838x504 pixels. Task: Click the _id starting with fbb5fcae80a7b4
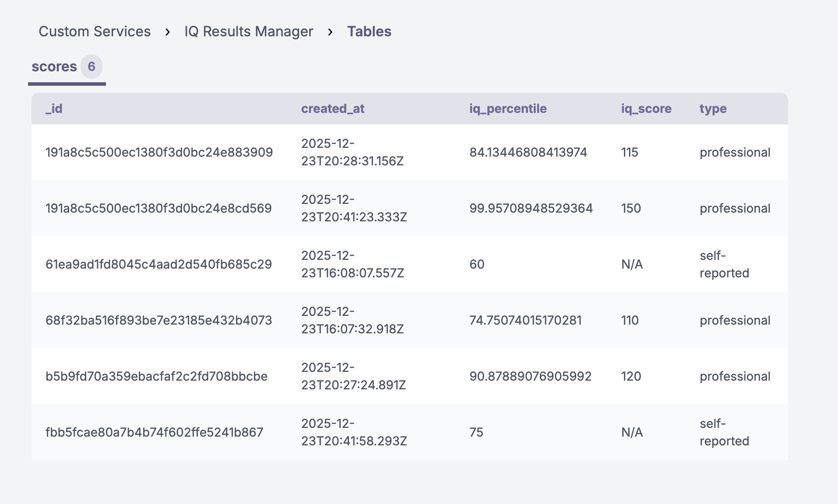(x=154, y=432)
